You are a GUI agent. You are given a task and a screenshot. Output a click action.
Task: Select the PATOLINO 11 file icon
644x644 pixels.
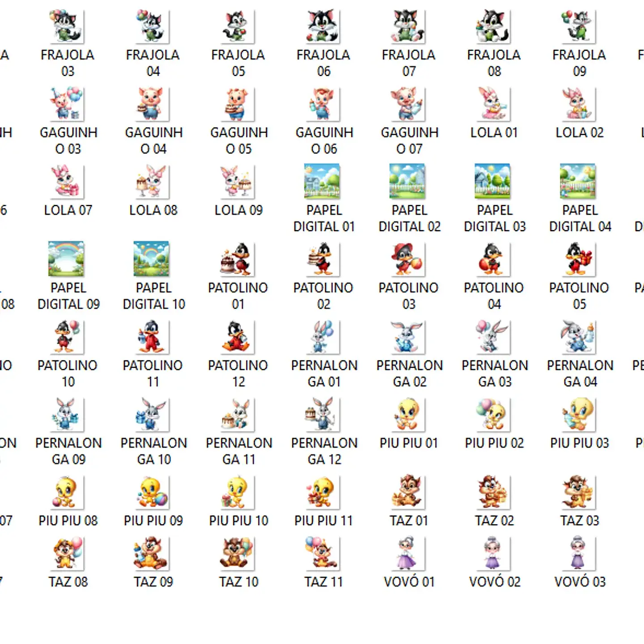[153, 337]
